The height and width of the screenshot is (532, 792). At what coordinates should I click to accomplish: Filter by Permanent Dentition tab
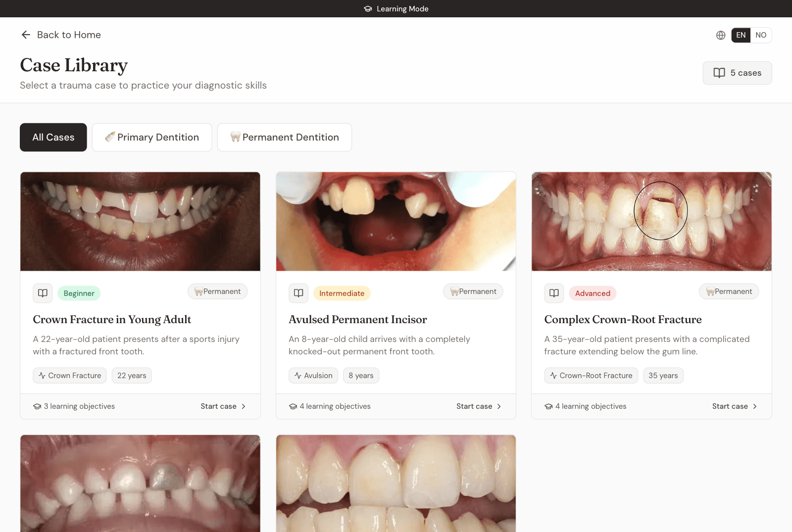tap(285, 137)
